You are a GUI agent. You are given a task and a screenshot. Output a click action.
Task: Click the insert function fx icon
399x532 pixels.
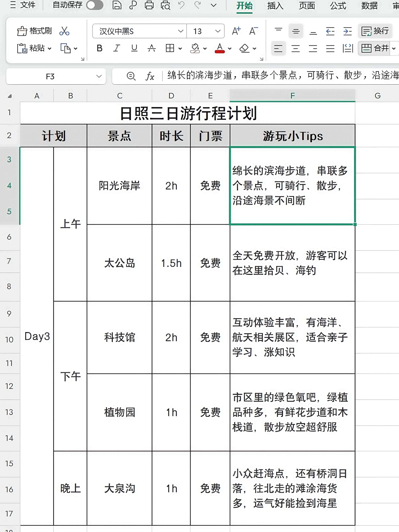point(150,77)
